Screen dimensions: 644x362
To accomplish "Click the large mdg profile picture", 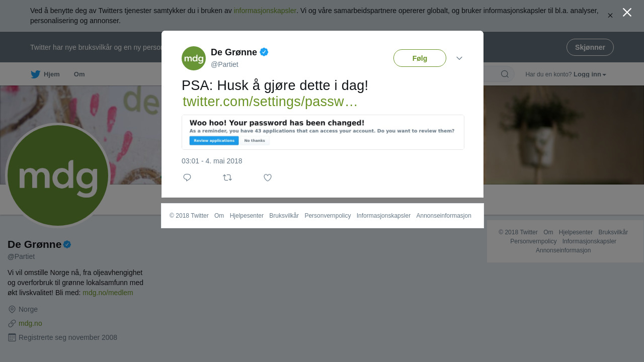I will point(58,175).
